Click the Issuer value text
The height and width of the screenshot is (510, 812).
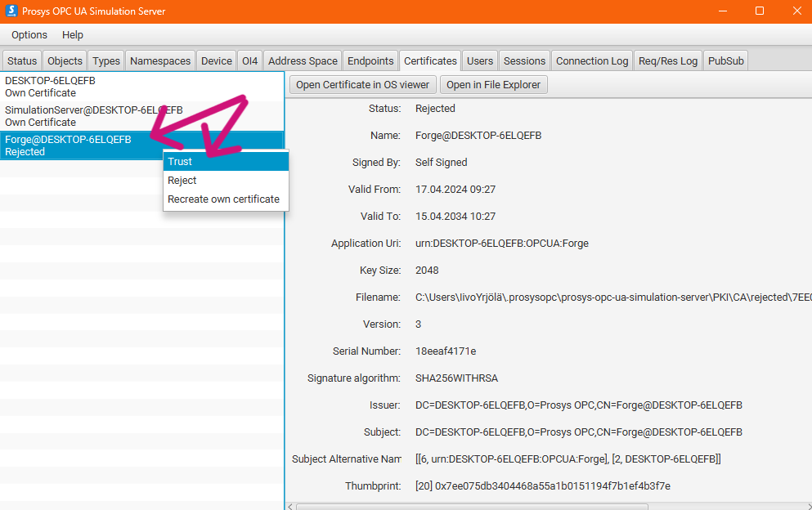(578, 405)
